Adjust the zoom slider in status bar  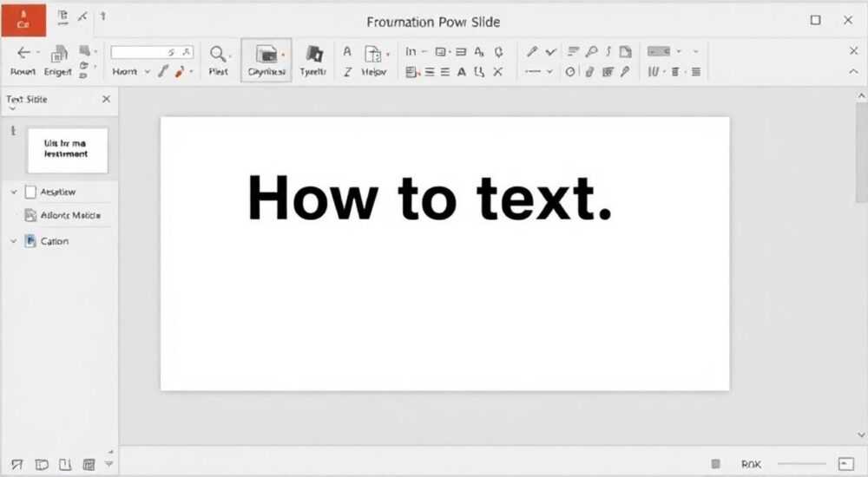[801, 464]
